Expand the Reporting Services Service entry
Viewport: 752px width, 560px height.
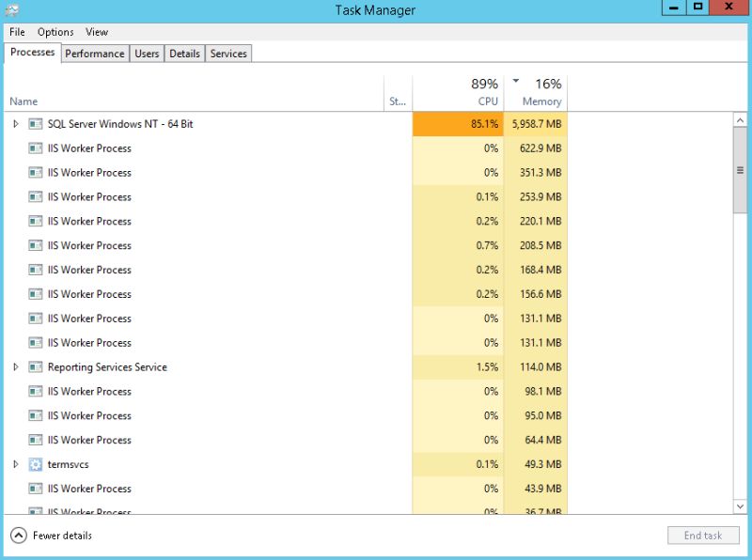click(16, 366)
